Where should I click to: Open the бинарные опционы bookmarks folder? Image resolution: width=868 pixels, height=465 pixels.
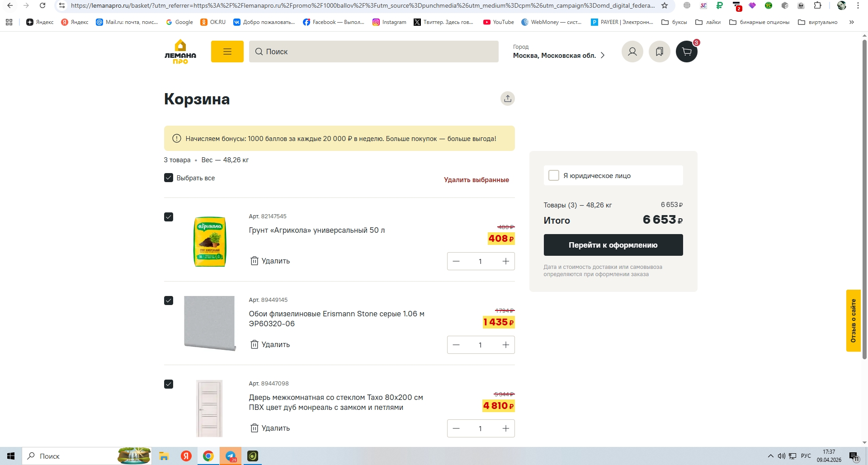point(759,22)
